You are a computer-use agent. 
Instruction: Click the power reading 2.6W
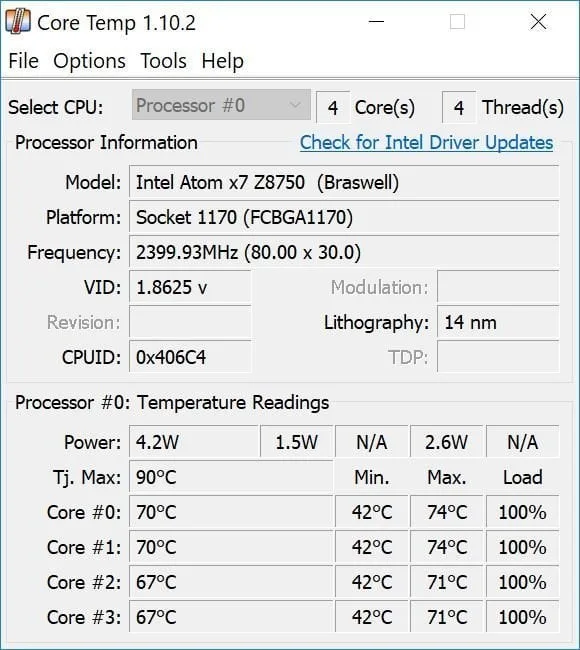point(447,441)
